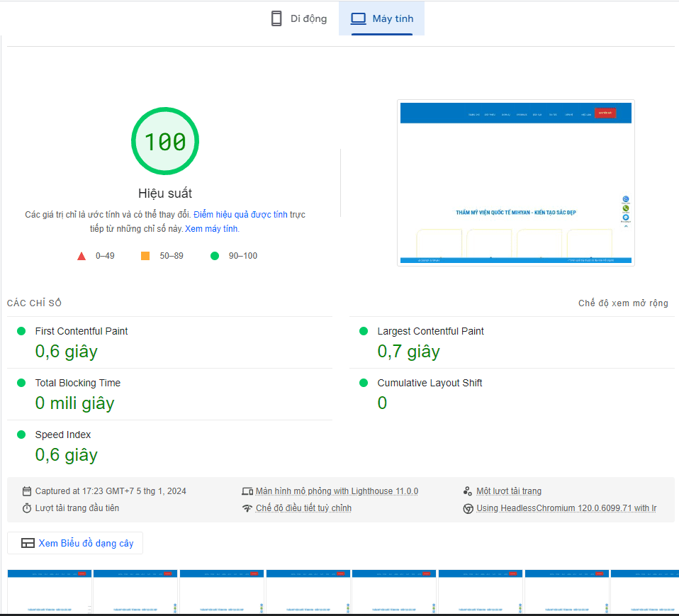Click the 100 performance score gauge

pyautogui.click(x=165, y=141)
